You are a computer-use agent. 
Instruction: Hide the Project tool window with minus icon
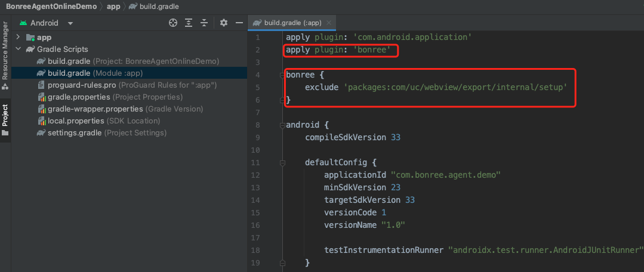click(239, 23)
